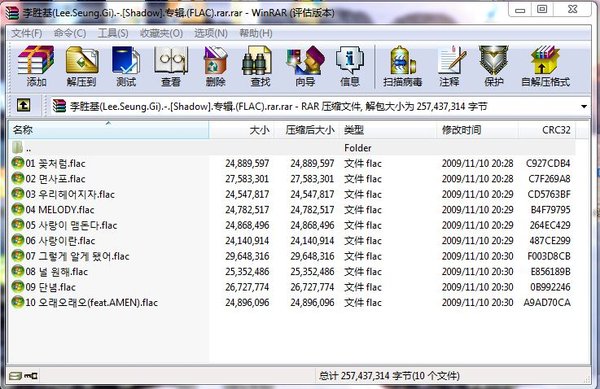Select file 03 우리헤어지자.flac
The height and width of the screenshot is (389, 600).
pyautogui.click(x=70, y=194)
